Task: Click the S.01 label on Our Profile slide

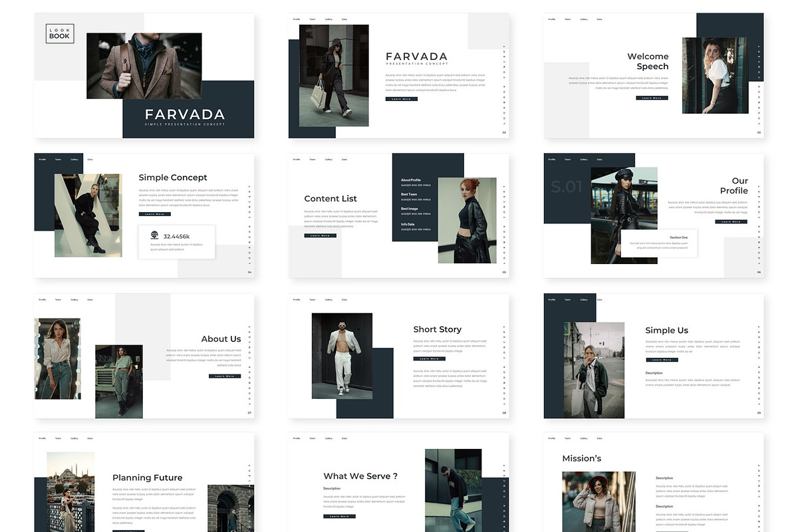Action: click(566, 188)
